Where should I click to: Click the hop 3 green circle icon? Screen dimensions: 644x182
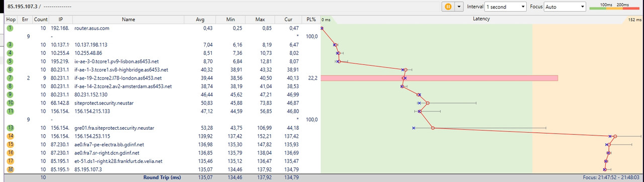pyautogui.click(x=10, y=45)
